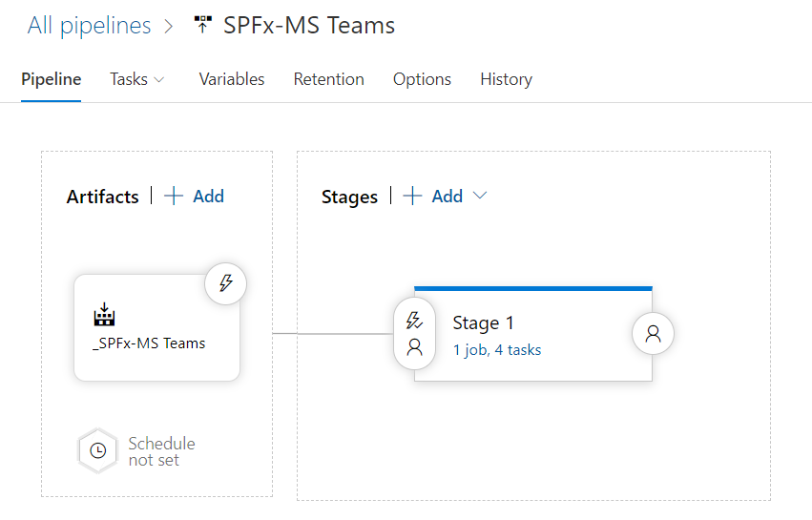Image resolution: width=812 pixels, height=520 pixels.
Task: Click the Artifacts section heading
Action: coord(102,197)
